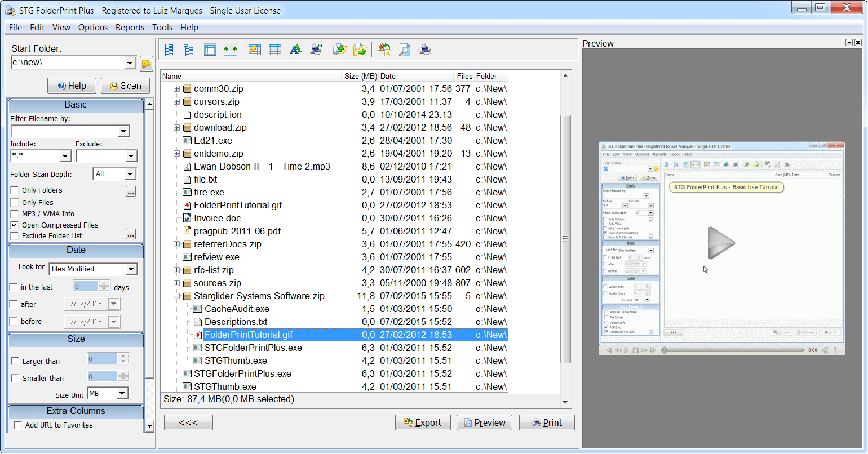868x454 pixels.
Task: Open the View menu
Action: [x=61, y=28]
